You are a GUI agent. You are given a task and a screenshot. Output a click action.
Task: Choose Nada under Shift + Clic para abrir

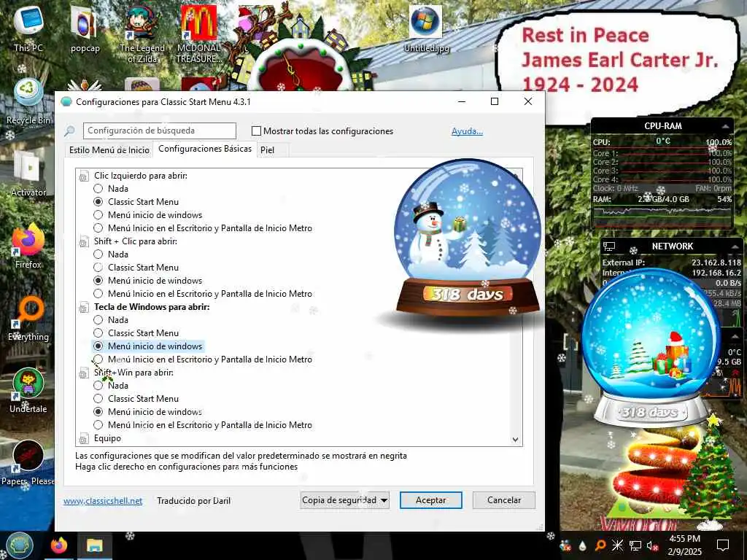pos(98,254)
